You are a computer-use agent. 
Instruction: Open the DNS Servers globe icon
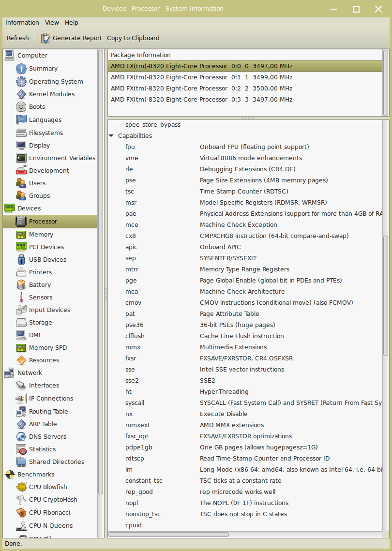pos(21,437)
